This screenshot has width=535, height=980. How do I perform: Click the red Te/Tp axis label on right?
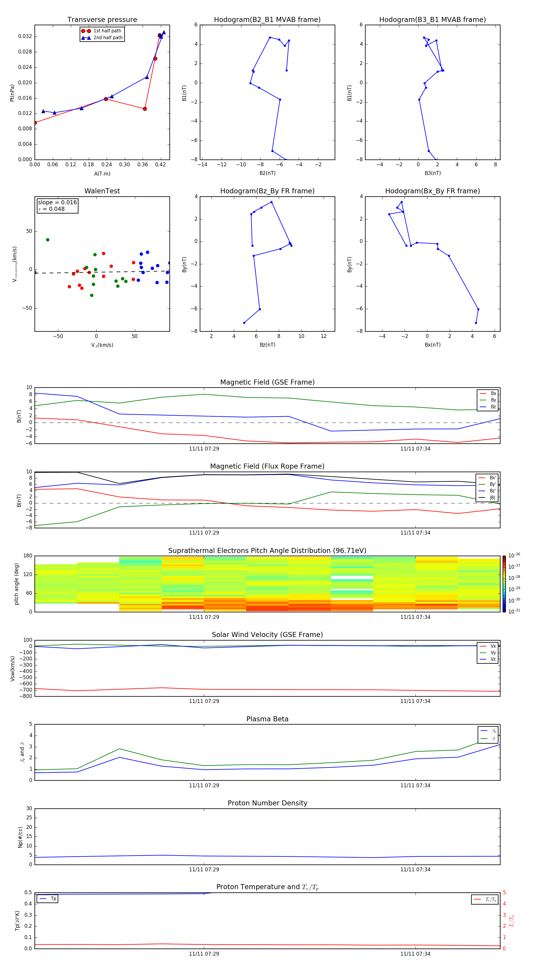click(512, 921)
